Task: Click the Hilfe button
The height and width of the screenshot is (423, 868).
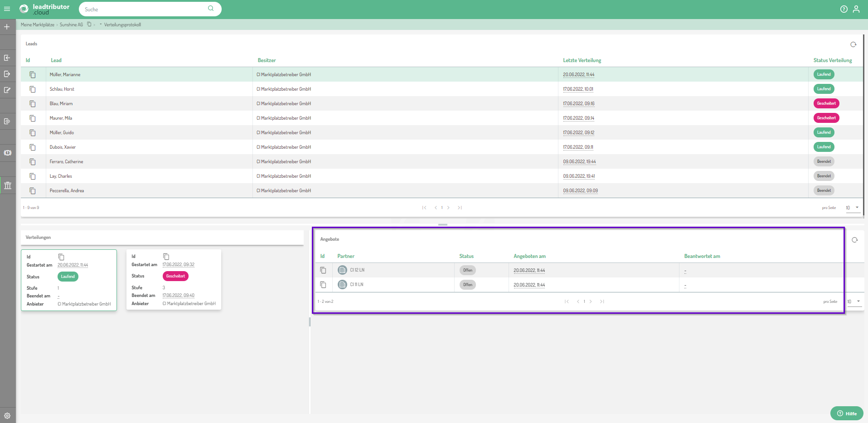Action: (846, 413)
